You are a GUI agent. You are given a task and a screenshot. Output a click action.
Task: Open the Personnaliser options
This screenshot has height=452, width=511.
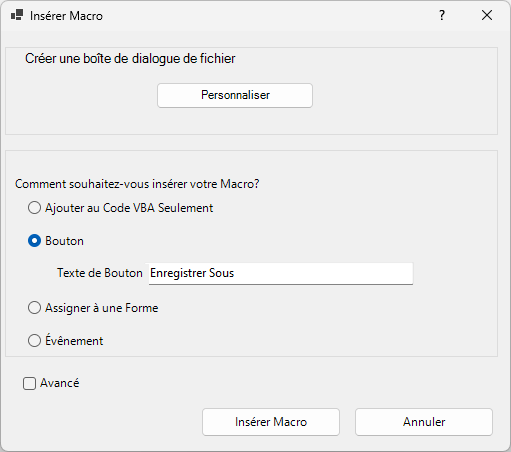coord(235,95)
